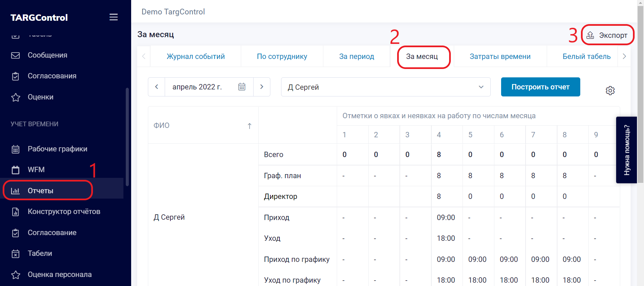Click the Отчеты chart icon
This screenshot has height=286, width=644.
point(15,191)
